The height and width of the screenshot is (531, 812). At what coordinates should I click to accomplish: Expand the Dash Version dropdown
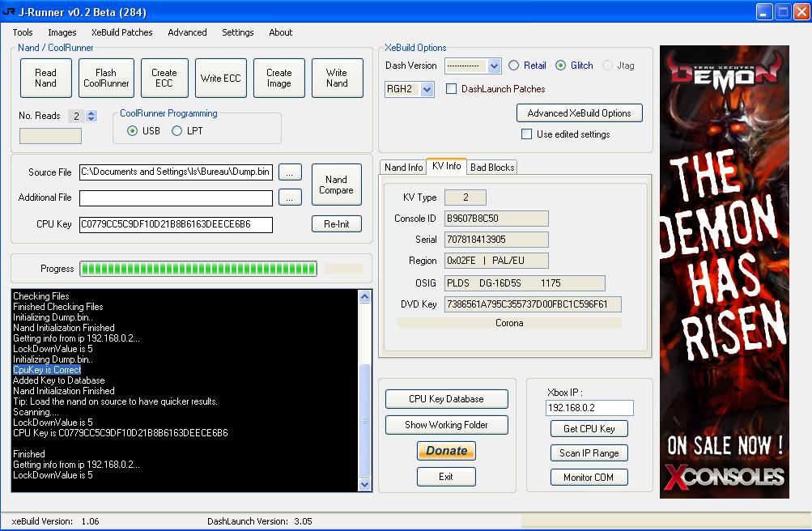click(x=495, y=66)
